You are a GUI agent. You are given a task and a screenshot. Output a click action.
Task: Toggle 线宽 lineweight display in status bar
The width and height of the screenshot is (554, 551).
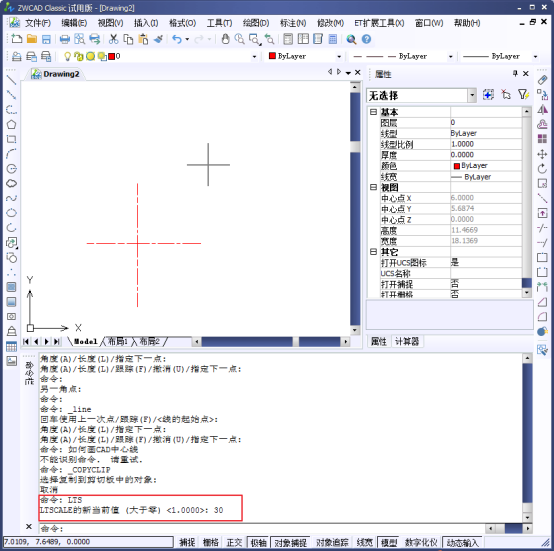click(x=364, y=542)
